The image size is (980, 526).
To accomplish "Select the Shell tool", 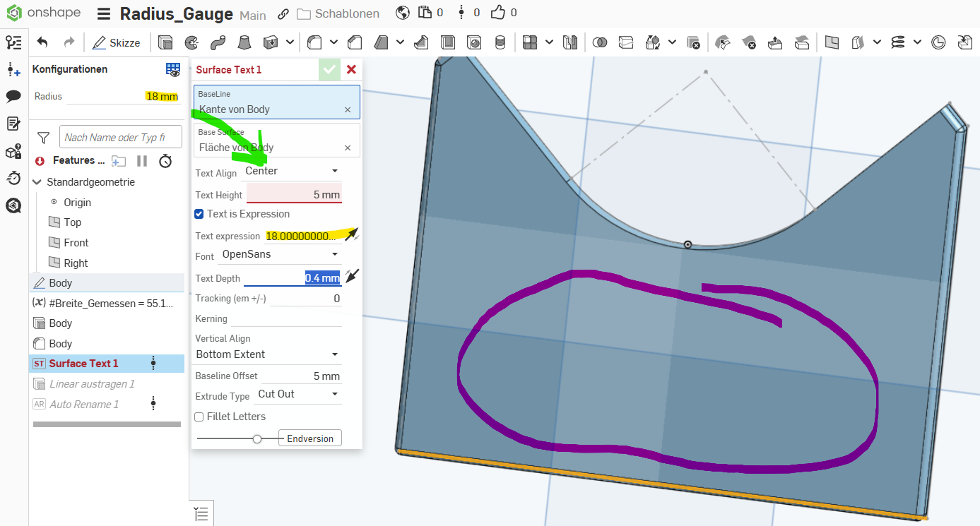I will tap(449, 42).
